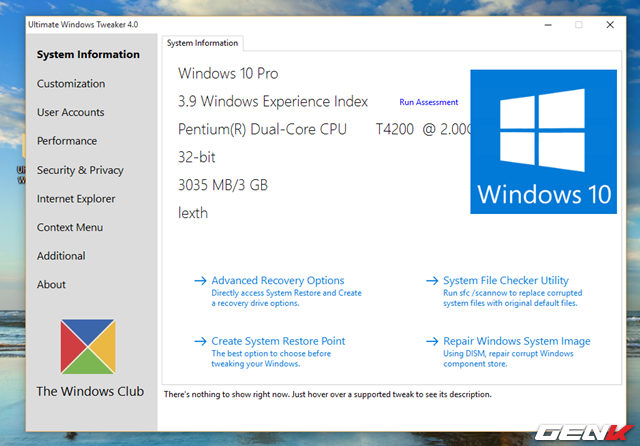The image size is (640, 446).
Task: Click the arrow icon beside System File Checker
Action: (x=432, y=281)
